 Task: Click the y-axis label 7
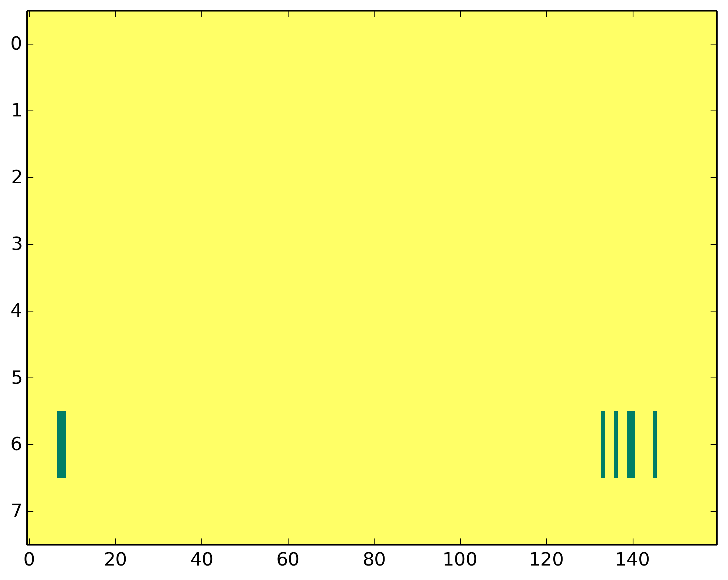coord(17,511)
